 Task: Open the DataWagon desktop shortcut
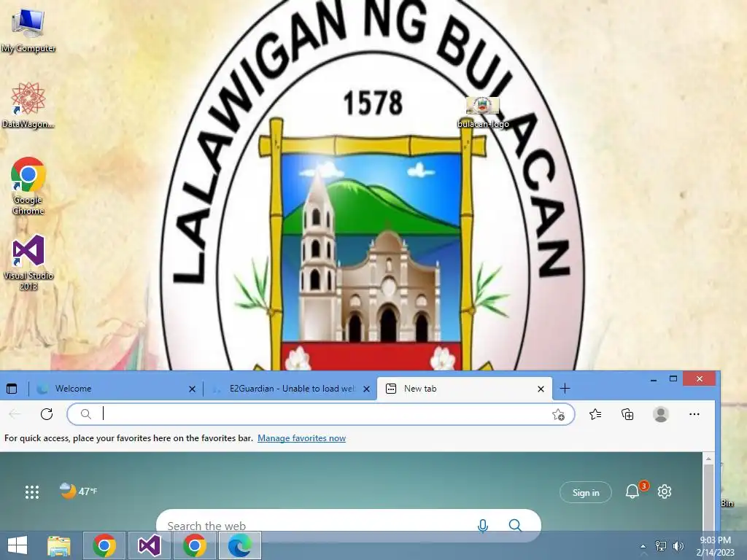[x=28, y=105]
